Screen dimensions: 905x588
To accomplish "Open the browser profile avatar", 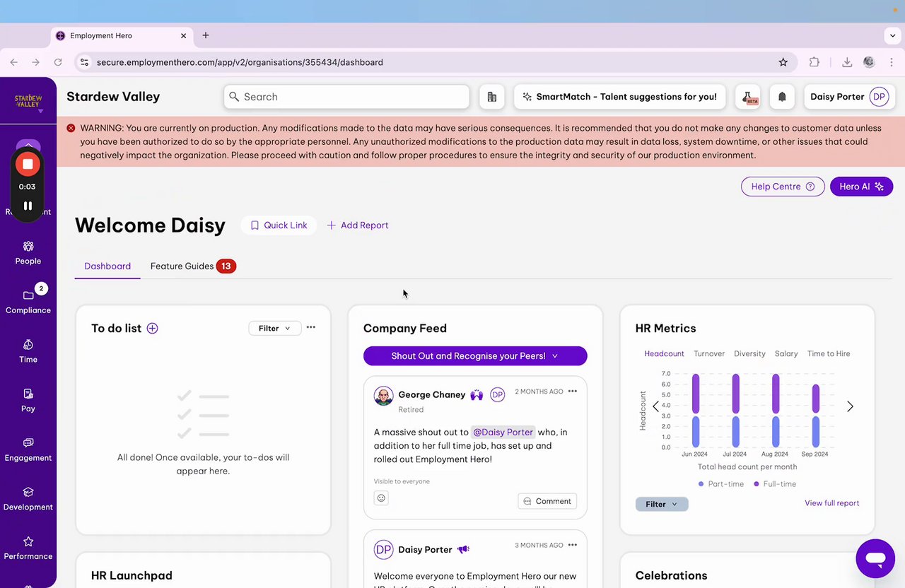I will [x=869, y=62].
